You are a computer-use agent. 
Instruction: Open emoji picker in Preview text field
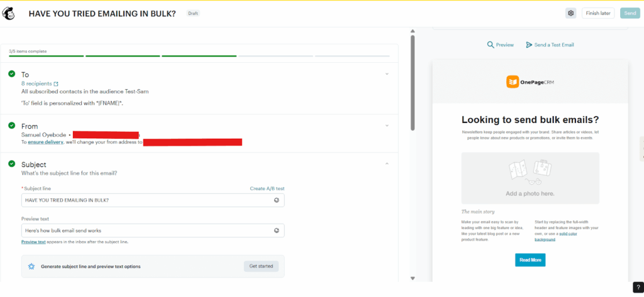click(277, 230)
